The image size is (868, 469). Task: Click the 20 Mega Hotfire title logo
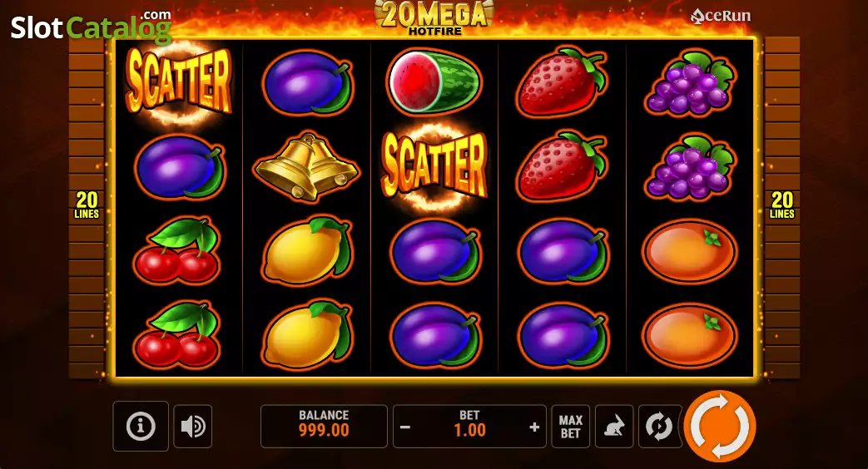click(434, 17)
